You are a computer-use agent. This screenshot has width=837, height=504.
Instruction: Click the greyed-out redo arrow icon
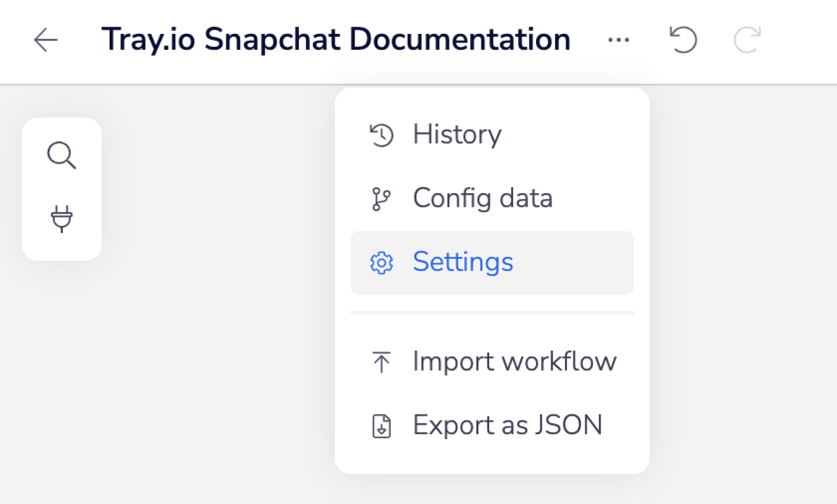click(747, 40)
